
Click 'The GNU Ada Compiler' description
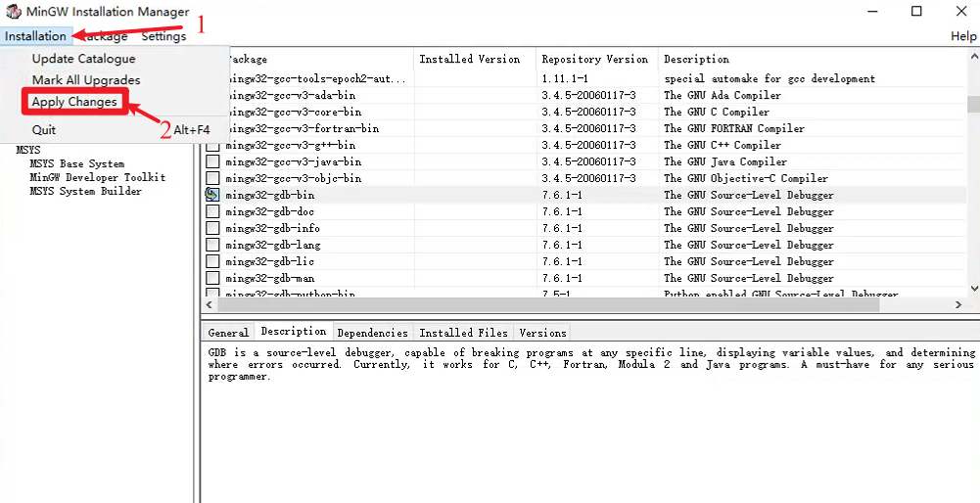pos(723,95)
